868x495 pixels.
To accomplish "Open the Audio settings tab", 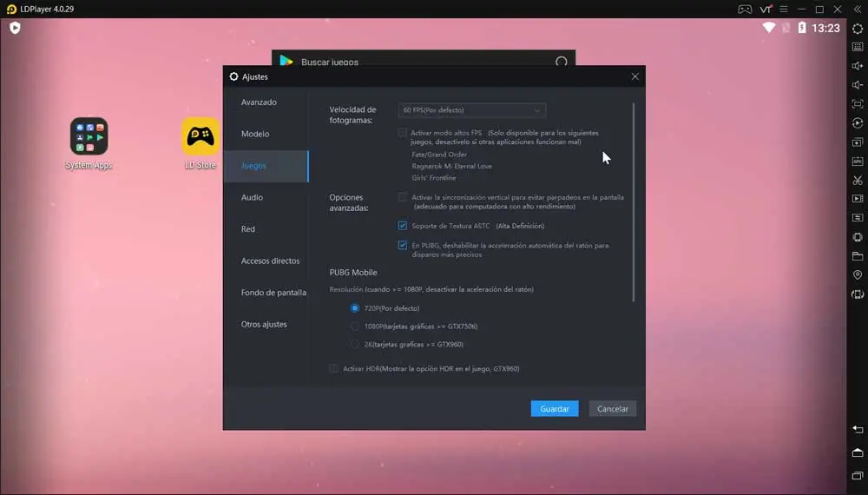I will tap(266, 197).
